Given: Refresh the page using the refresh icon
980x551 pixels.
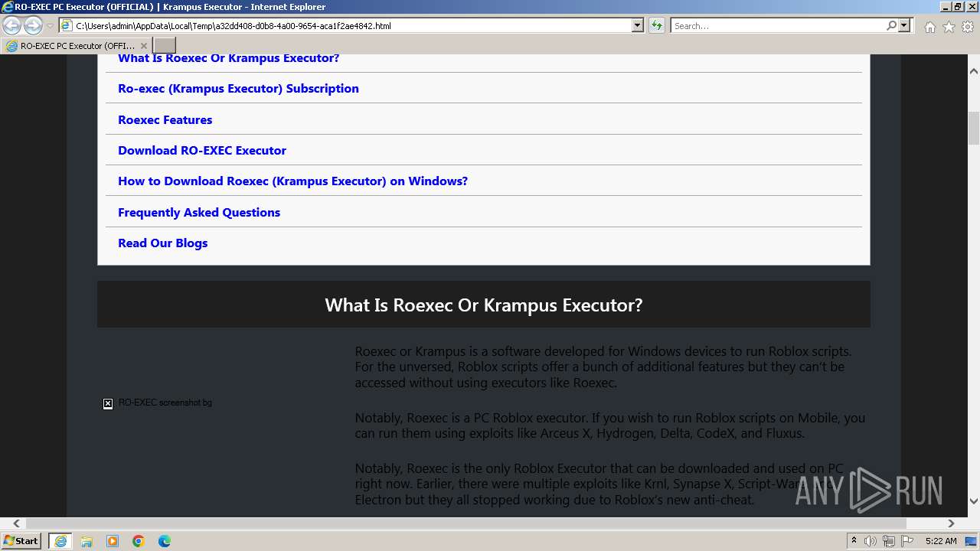Looking at the screenshot, I should [x=657, y=25].
